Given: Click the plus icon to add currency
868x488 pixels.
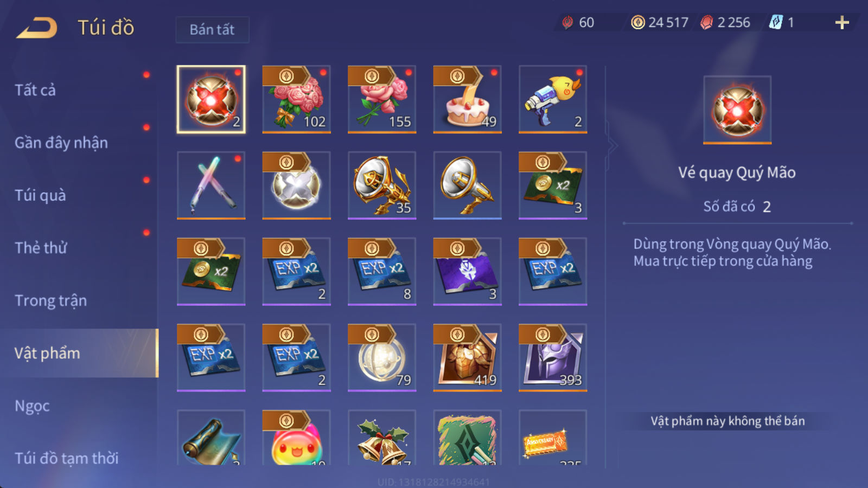Looking at the screenshot, I should point(842,22).
